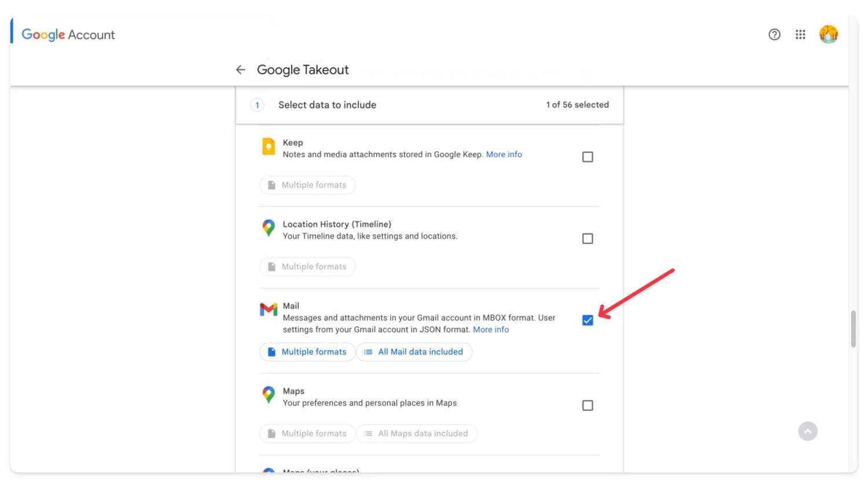Click the step 1 circle indicator
868x488 pixels.
[257, 105]
